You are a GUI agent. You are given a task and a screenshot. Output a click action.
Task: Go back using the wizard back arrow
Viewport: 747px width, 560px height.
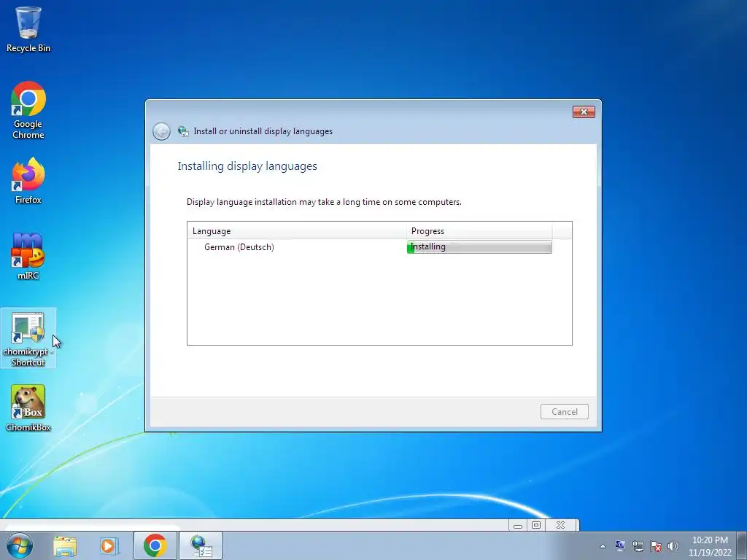(161, 131)
